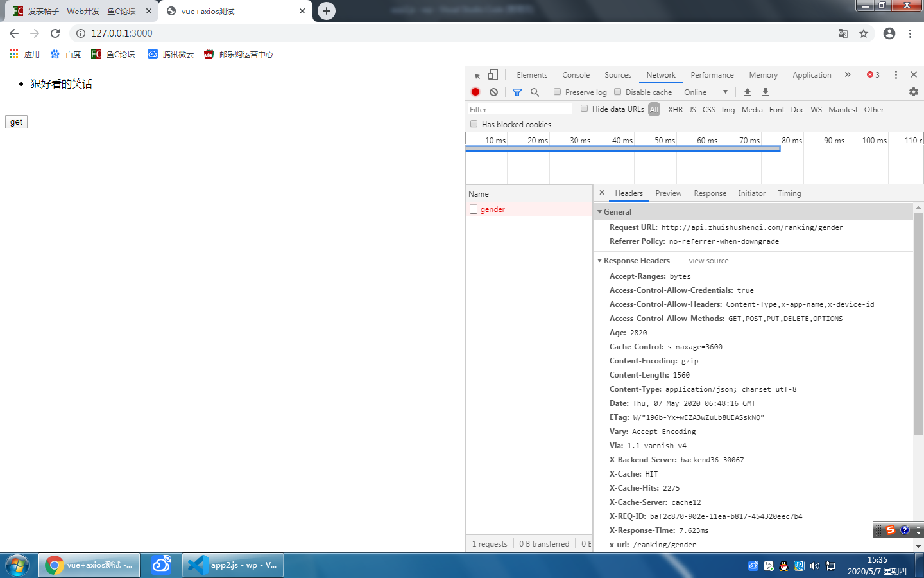The image size is (924, 578).
Task: Toggle the device toolbar icon
Action: [x=493, y=74]
